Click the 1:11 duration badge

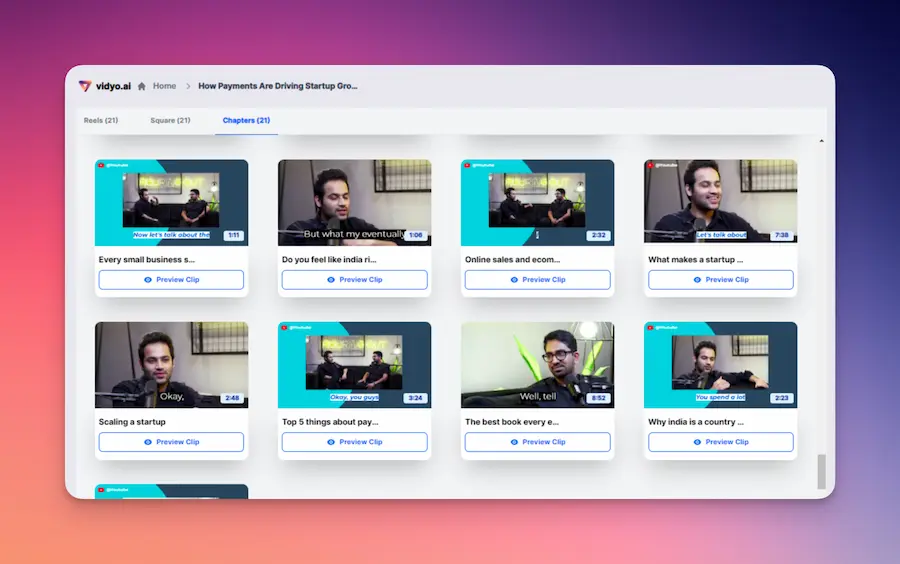(x=234, y=235)
